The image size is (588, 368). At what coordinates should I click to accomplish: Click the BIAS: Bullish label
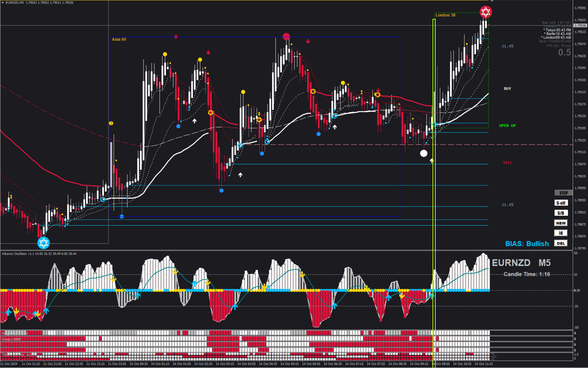click(x=527, y=244)
